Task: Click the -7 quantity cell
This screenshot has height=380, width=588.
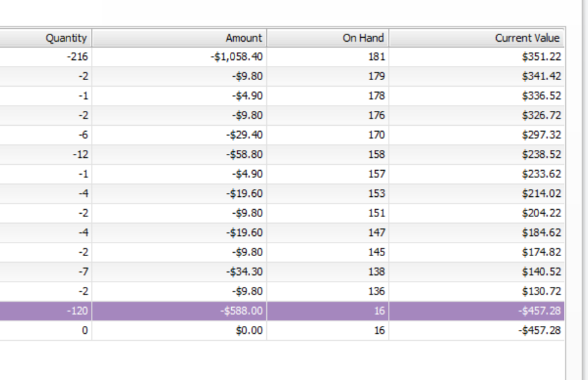Action: (x=83, y=272)
